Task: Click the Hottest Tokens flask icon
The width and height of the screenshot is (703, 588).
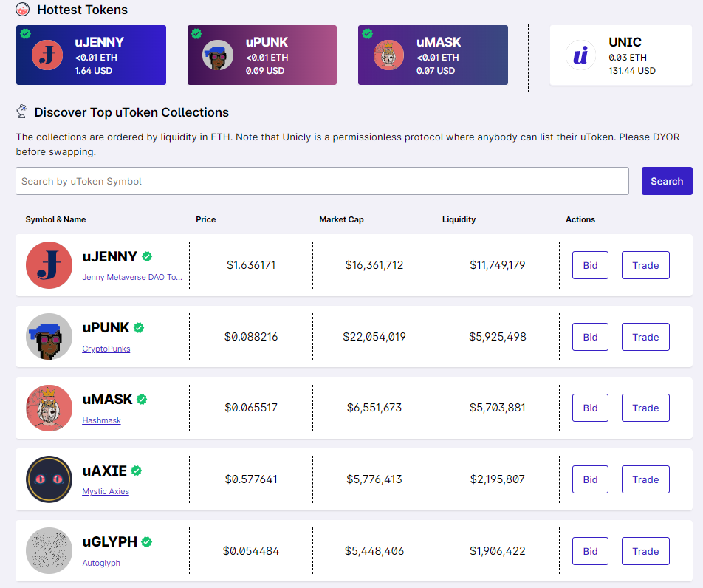Action: (22, 9)
